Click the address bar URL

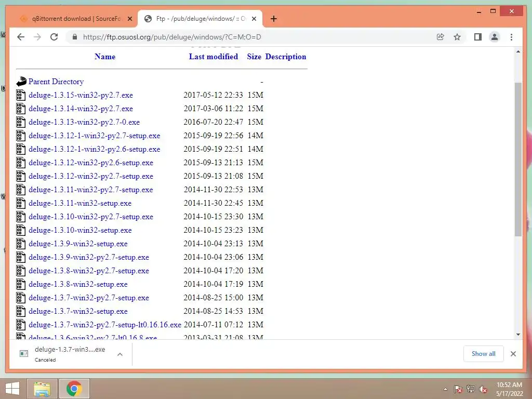coord(172,37)
